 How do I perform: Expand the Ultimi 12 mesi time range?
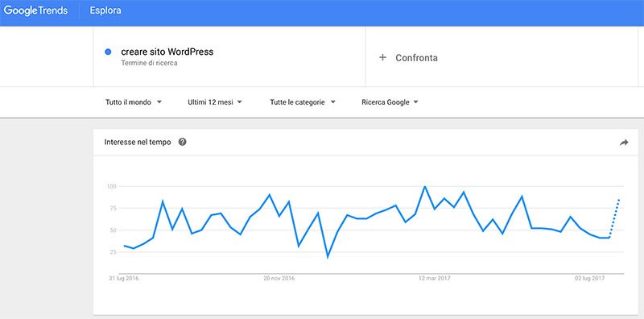coord(215,102)
